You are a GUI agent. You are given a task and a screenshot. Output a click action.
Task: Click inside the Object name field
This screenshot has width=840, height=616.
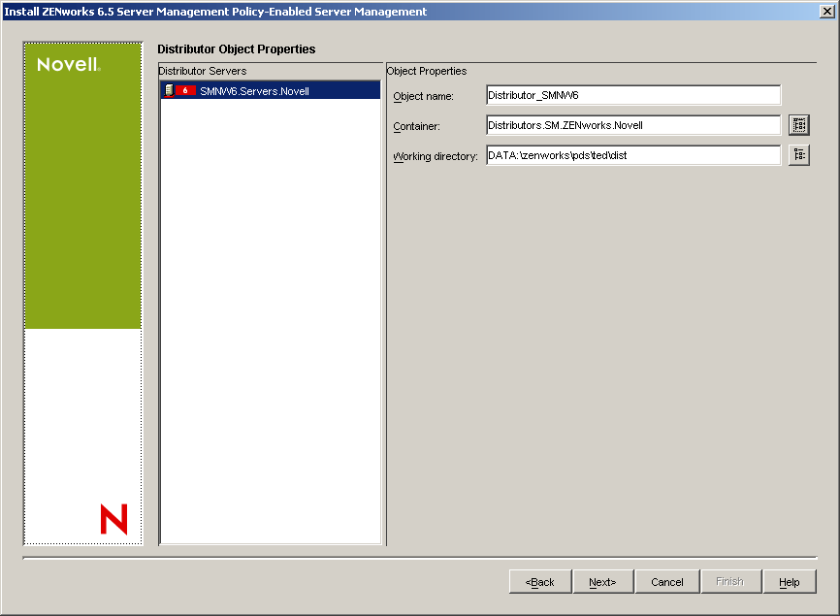click(630, 95)
